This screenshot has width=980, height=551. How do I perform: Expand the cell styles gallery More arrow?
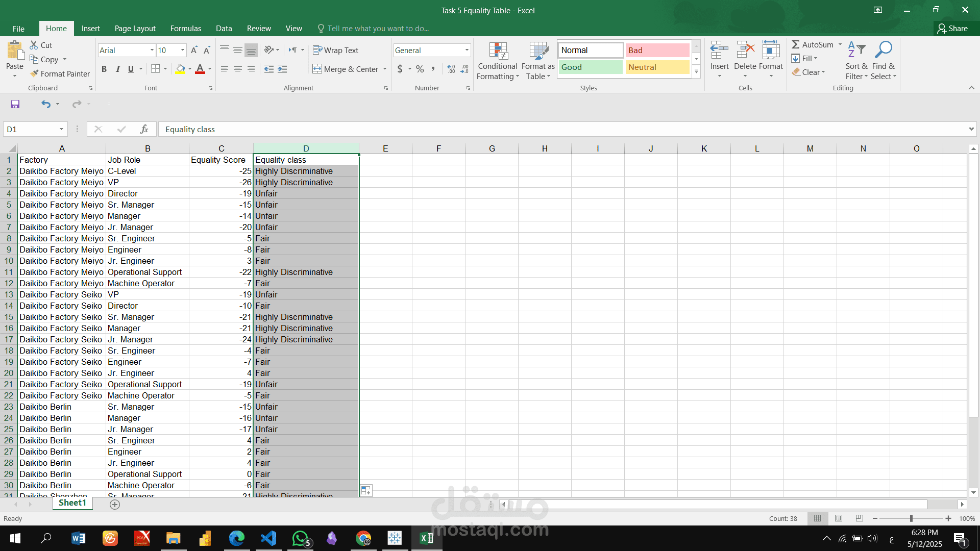pyautogui.click(x=696, y=72)
